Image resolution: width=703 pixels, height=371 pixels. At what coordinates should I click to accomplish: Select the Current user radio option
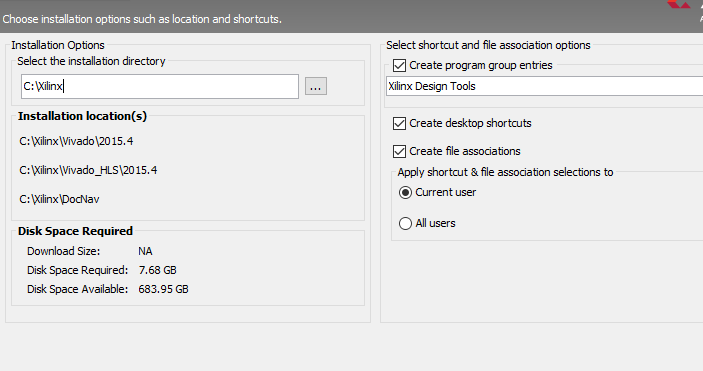[x=405, y=192]
